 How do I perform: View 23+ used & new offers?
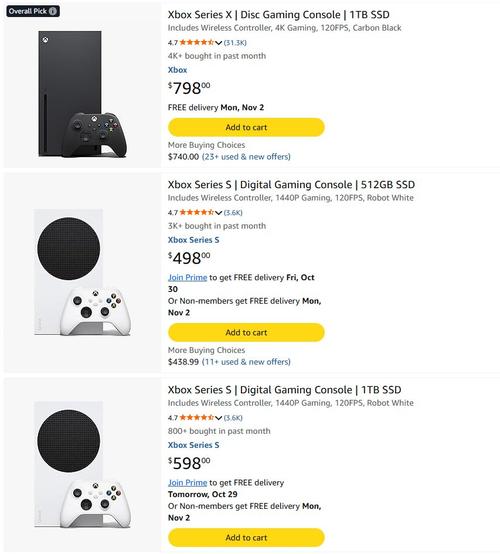tap(246, 157)
